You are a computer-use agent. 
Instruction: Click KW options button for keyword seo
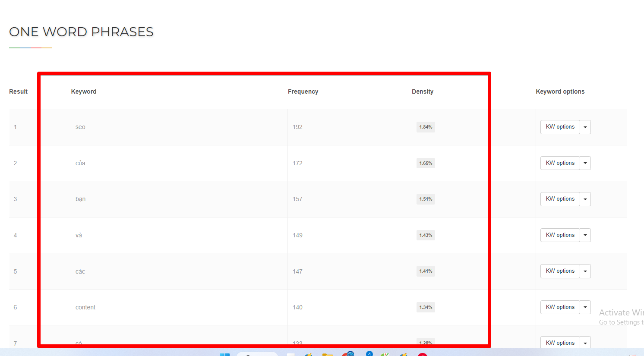point(560,127)
